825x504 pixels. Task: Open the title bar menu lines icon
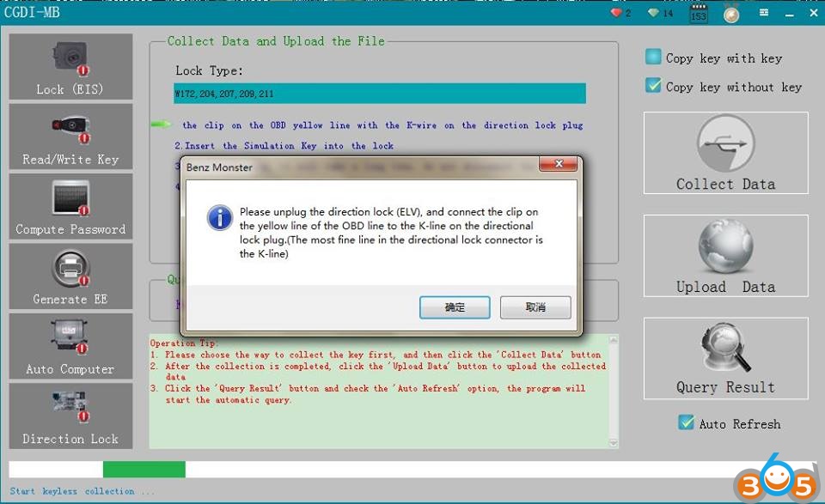[x=763, y=13]
